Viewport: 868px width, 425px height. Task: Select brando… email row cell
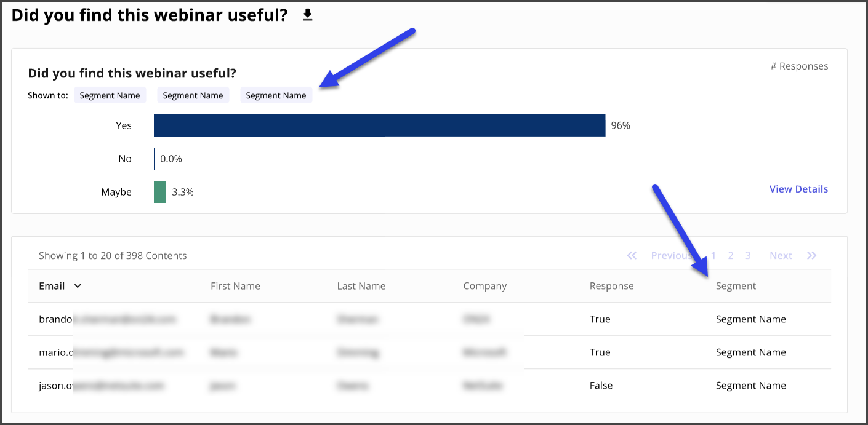tap(108, 319)
